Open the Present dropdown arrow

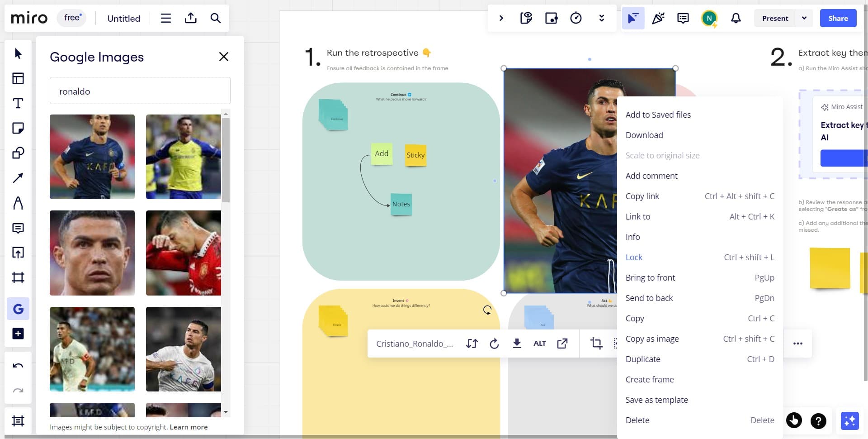click(804, 18)
